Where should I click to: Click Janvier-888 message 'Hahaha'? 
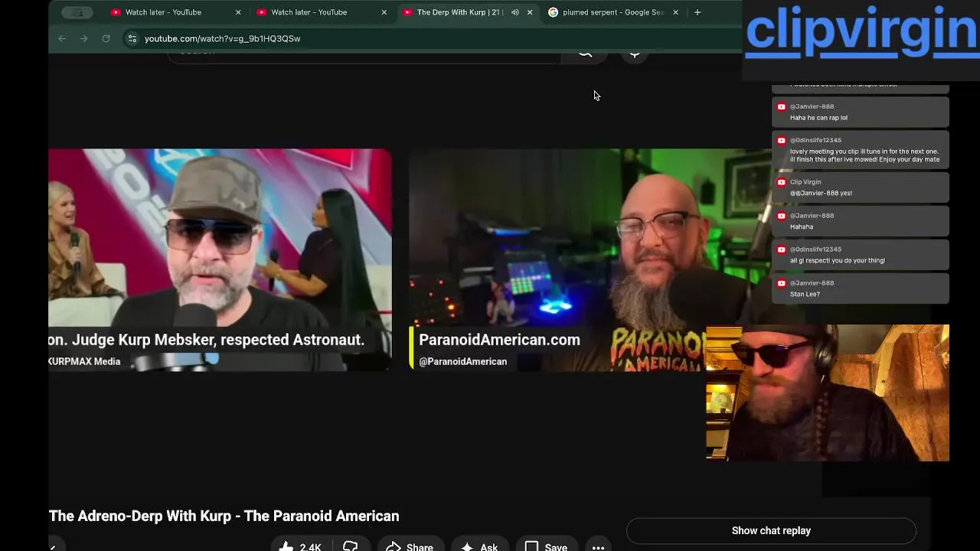[x=802, y=227]
